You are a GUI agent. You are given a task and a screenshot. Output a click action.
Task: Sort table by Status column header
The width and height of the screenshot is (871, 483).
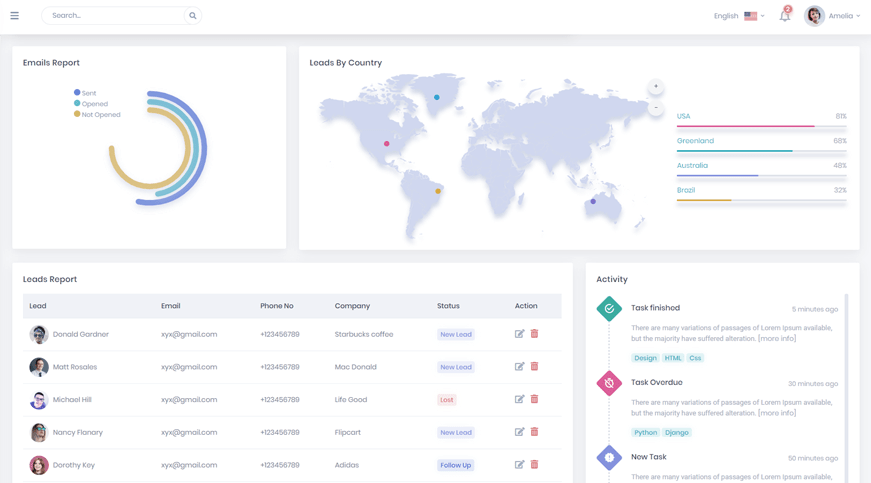coord(448,306)
